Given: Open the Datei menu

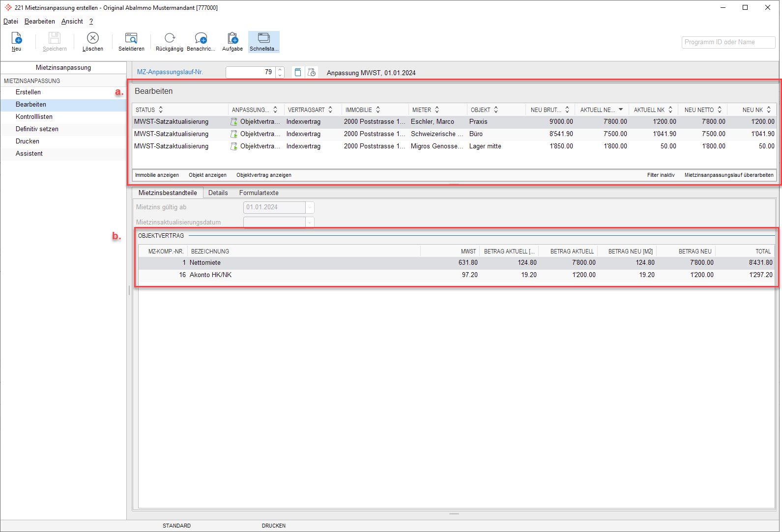Looking at the screenshot, I should [10, 21].
